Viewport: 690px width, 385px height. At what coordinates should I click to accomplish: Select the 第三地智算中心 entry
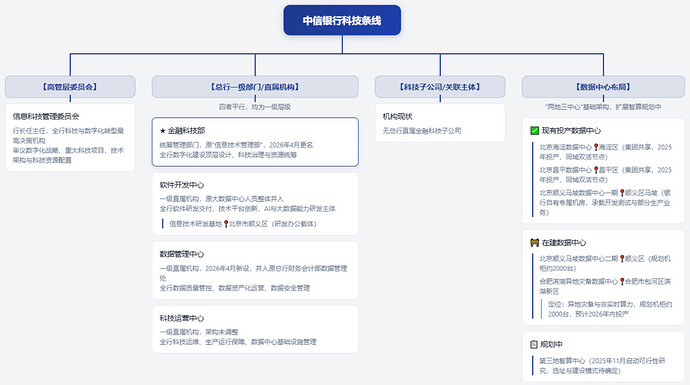click(603, 366)
